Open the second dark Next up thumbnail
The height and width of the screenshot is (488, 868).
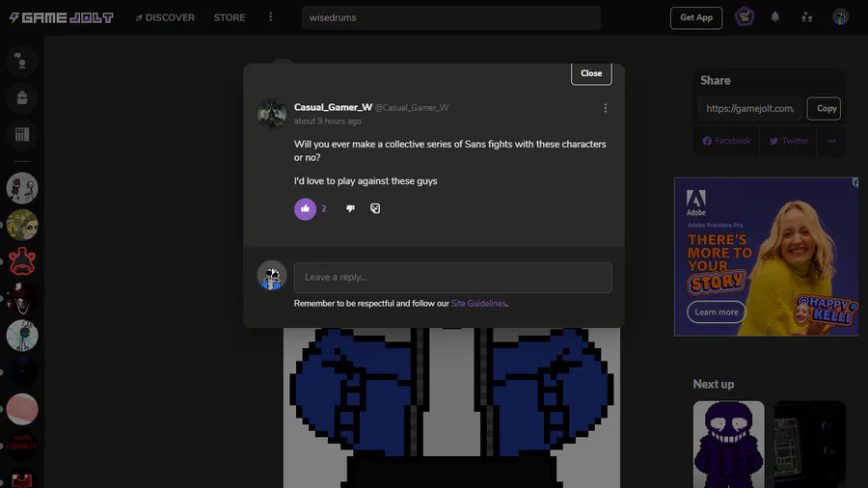point(809,445)
